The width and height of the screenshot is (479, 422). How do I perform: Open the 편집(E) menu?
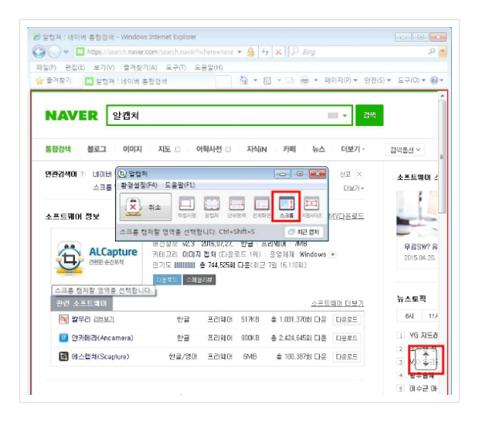pos(75,68)
